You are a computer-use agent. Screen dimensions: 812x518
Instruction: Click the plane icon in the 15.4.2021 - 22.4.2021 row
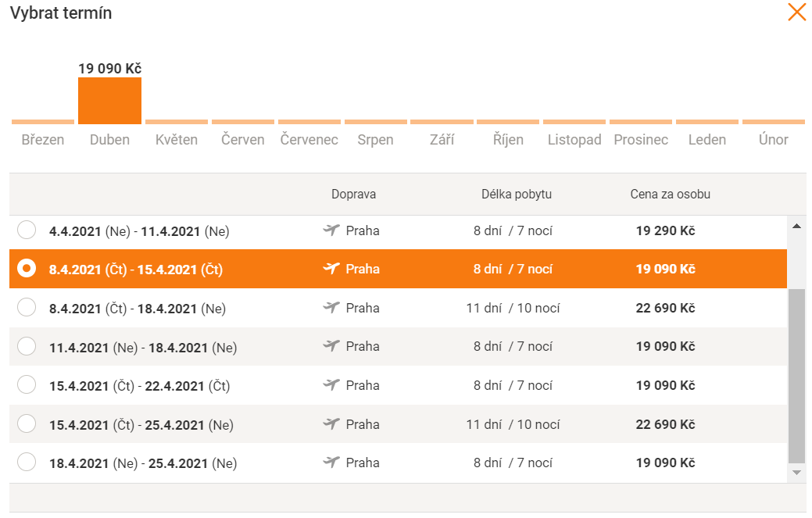click(x=331, y=385)
